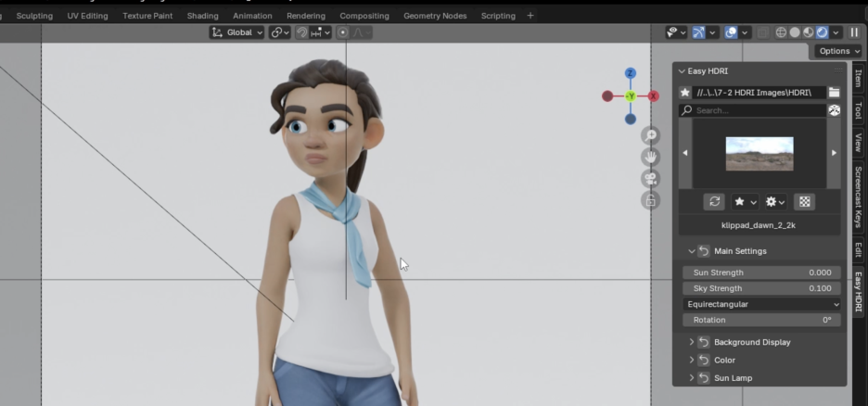Click the klippad_dawn HDRI thumbnail preview

click(x=759, y=154)
